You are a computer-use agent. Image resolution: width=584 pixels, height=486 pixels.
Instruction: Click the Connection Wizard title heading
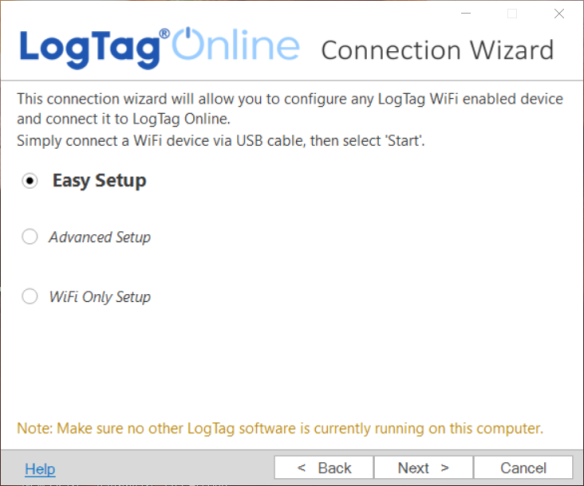(438, 50)
